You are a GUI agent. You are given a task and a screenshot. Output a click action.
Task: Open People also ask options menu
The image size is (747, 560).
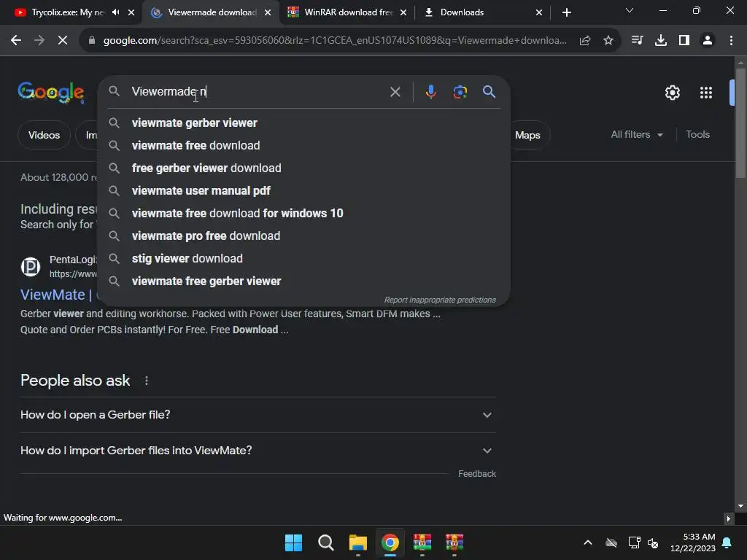[x=146, y=381]
